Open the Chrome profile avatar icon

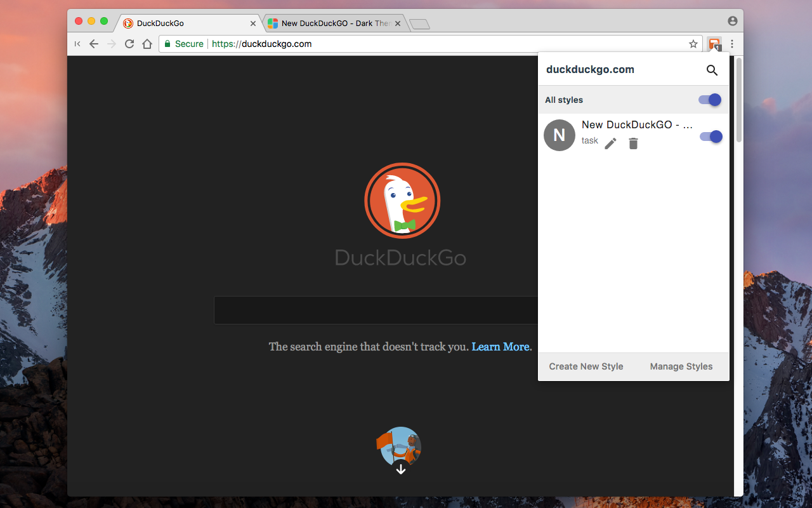coord(733,21)
